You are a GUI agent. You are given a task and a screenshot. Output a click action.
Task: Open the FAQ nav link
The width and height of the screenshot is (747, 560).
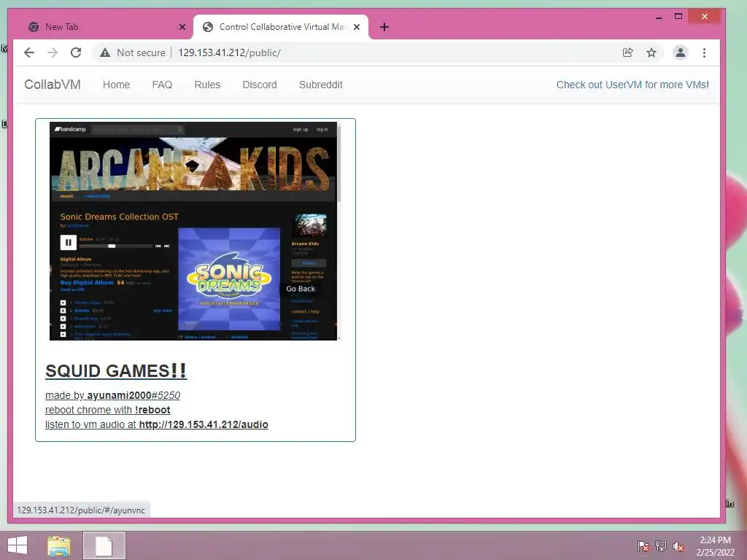tap(162, 85)
